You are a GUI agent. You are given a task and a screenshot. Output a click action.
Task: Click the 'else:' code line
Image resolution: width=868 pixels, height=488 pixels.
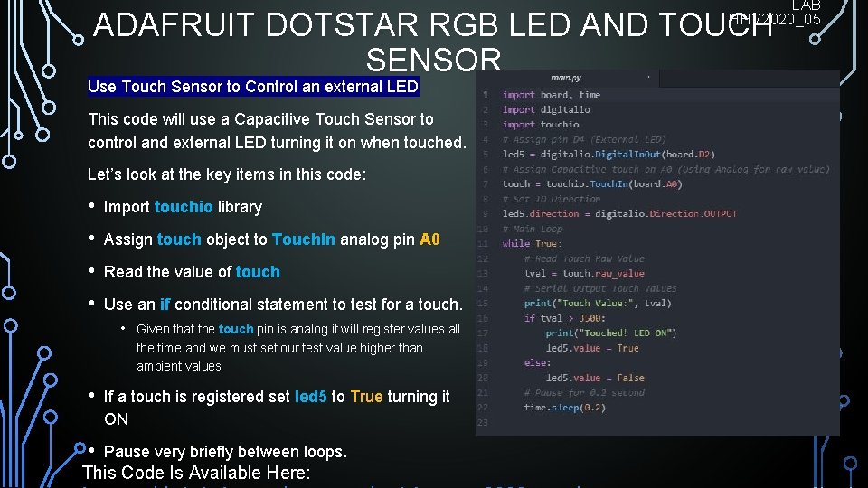(537, 363)
